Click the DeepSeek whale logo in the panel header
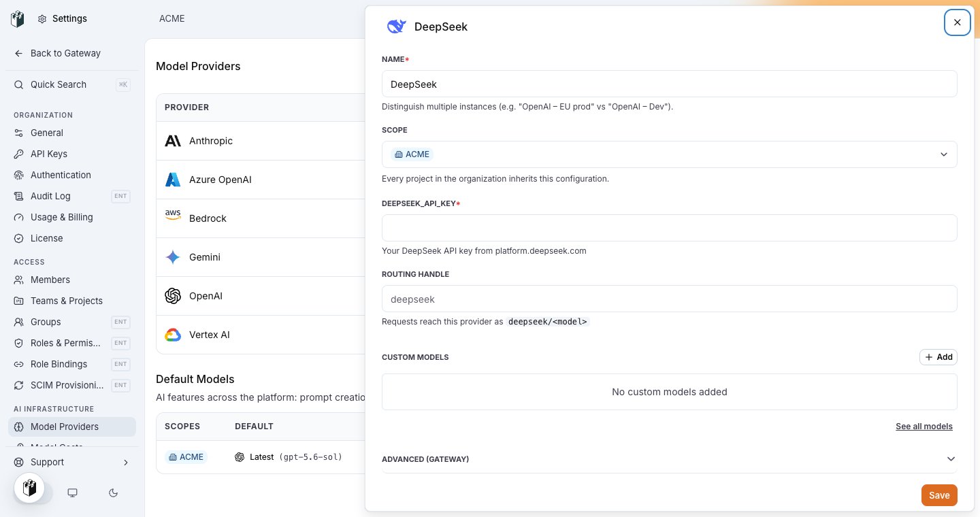The image size is (980, 517). [396, 27]
